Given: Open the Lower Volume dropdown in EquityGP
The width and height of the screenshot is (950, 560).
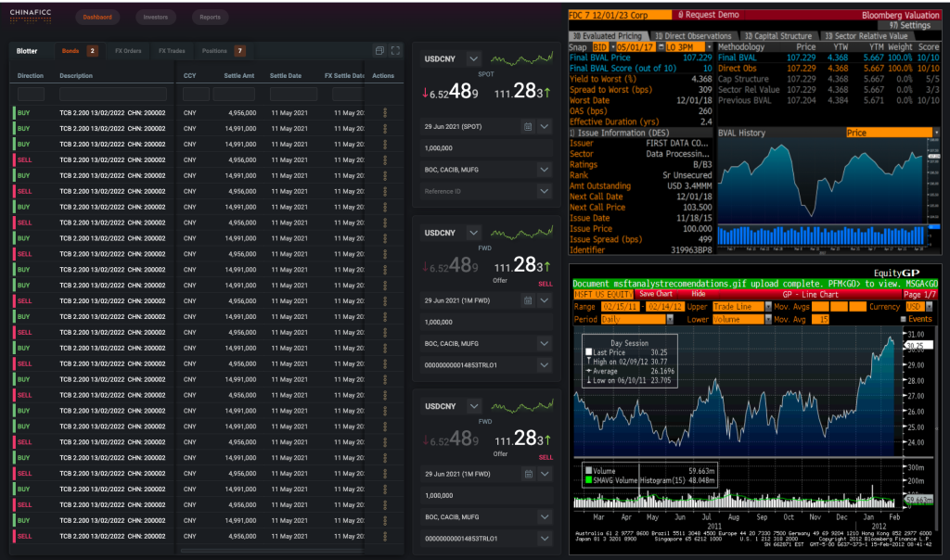Looking at the screenshot, I should click(768, 319).
